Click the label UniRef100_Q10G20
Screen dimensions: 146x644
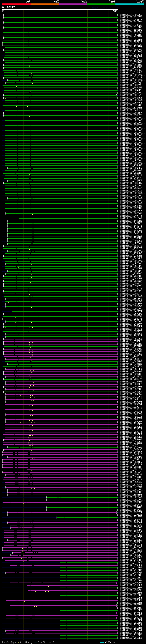pyautogui.click(x=131, y=45)
